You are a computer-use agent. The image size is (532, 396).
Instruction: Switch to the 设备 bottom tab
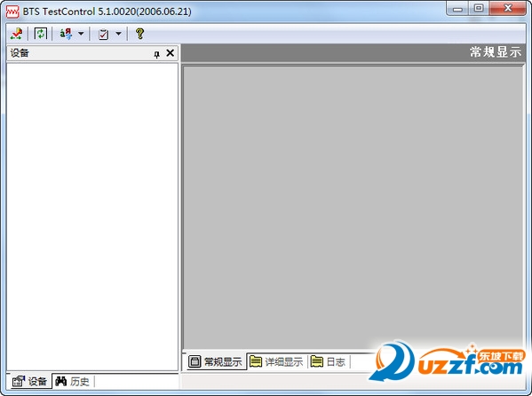[29, 382]
